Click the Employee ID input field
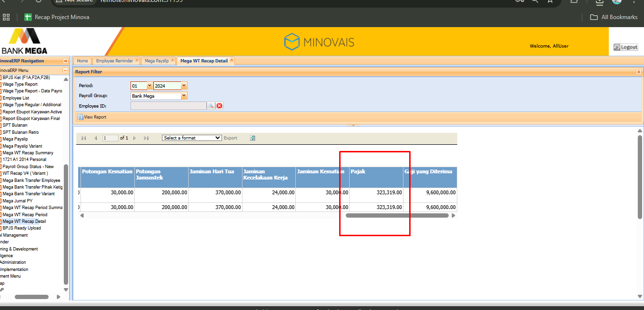Screen dimensions: 644x310 point(169,106)
